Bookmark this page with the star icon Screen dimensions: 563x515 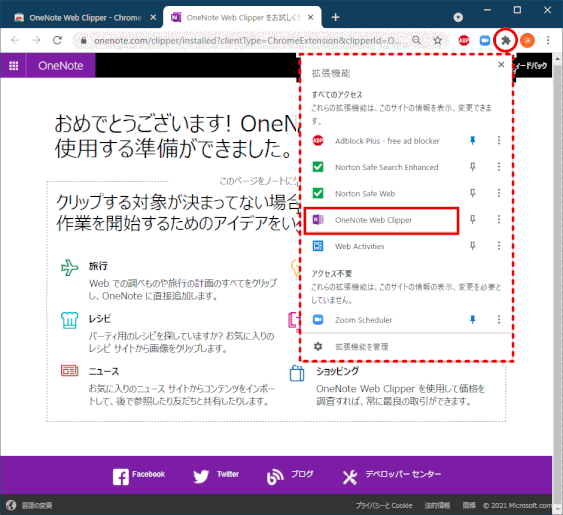[437, 40]
